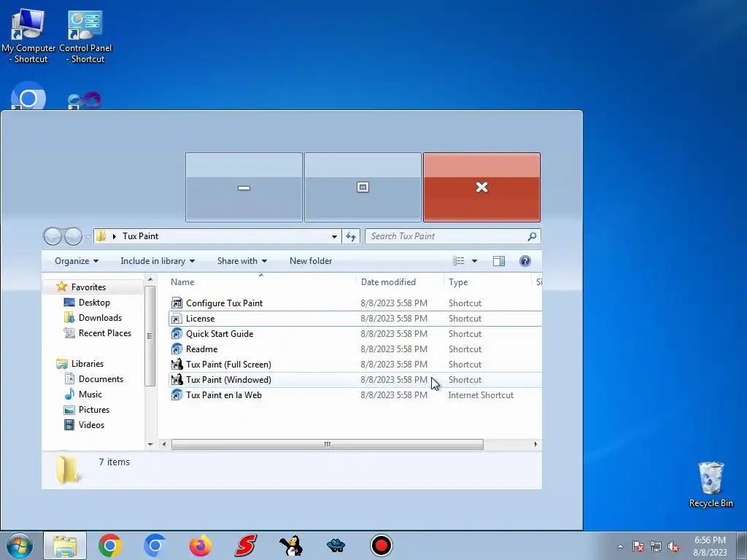The image size is (747, 560).
Task: Click the Libraries header in navigation pane
Action: (x=88, y=364)
